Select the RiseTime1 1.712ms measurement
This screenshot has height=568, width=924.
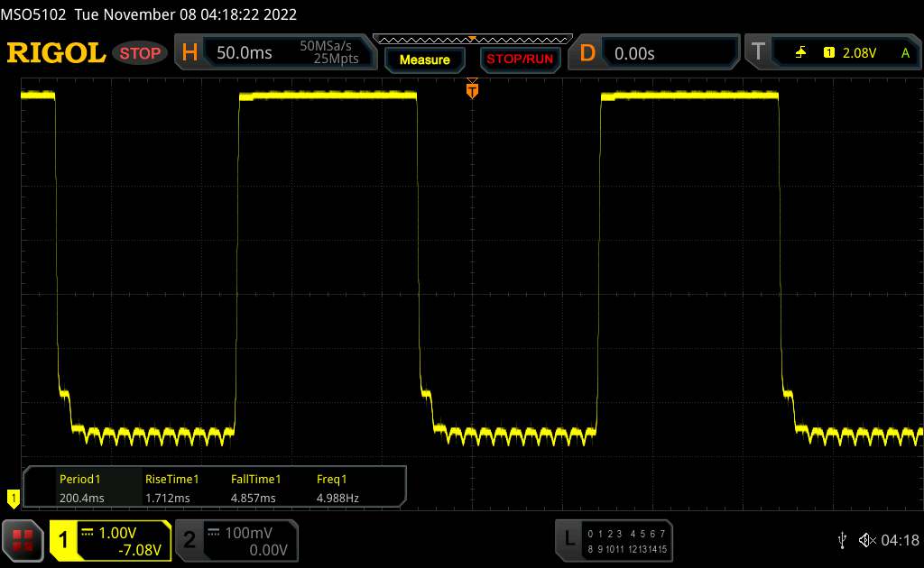(171, 488)
